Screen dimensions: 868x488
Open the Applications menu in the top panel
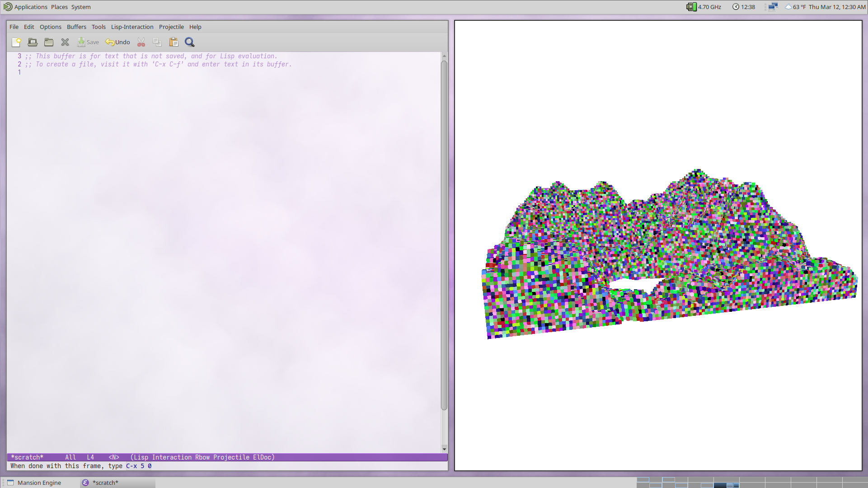[x=30, y=7]
